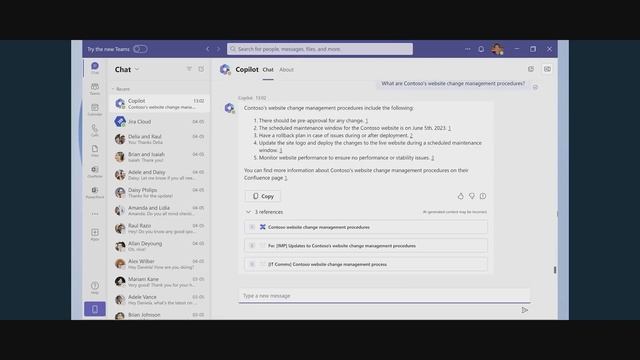
Task: Open the PowerPoint app in the left rail
Action: pyautogui.click(x=95, y=192)
